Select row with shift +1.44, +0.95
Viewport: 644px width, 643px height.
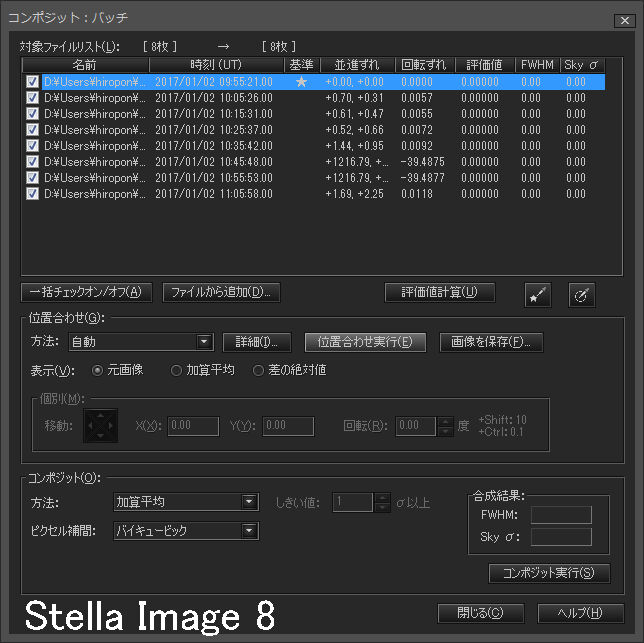click(313, 146)
